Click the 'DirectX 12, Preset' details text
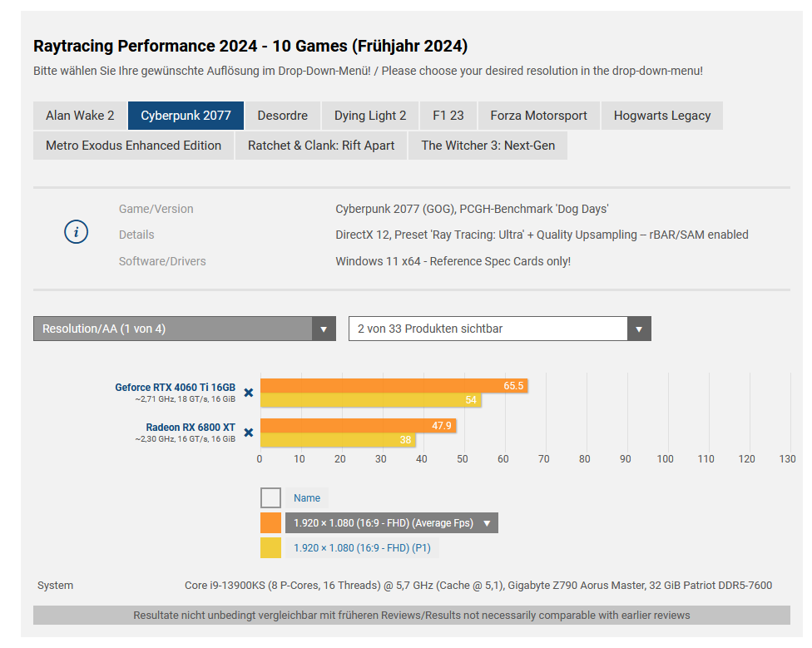Image resolution: width=812 pixels, height=648 pixels. click(542, 235)
